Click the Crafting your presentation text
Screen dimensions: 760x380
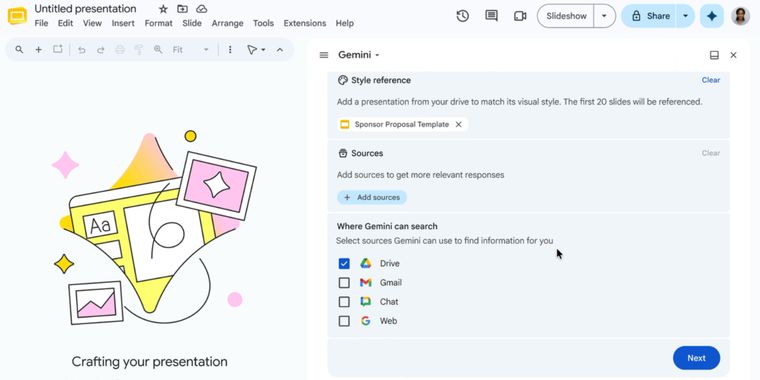click(x=149, y=362)
